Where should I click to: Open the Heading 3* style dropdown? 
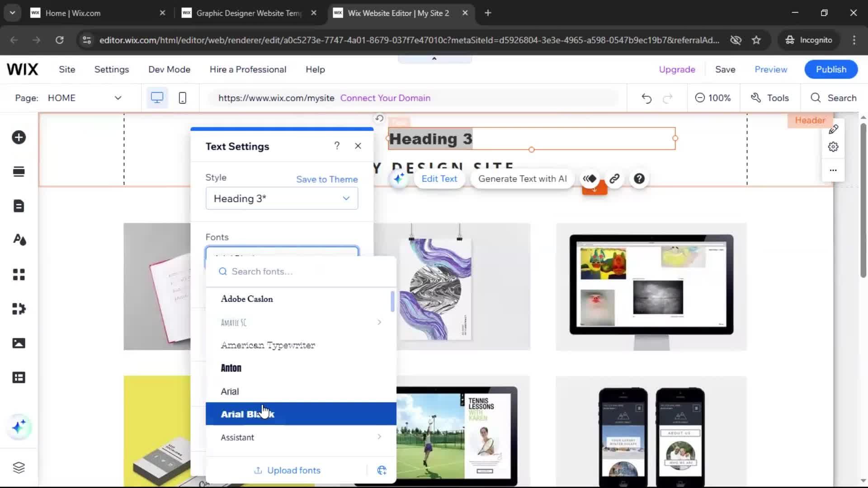click(x=282, y=199)
